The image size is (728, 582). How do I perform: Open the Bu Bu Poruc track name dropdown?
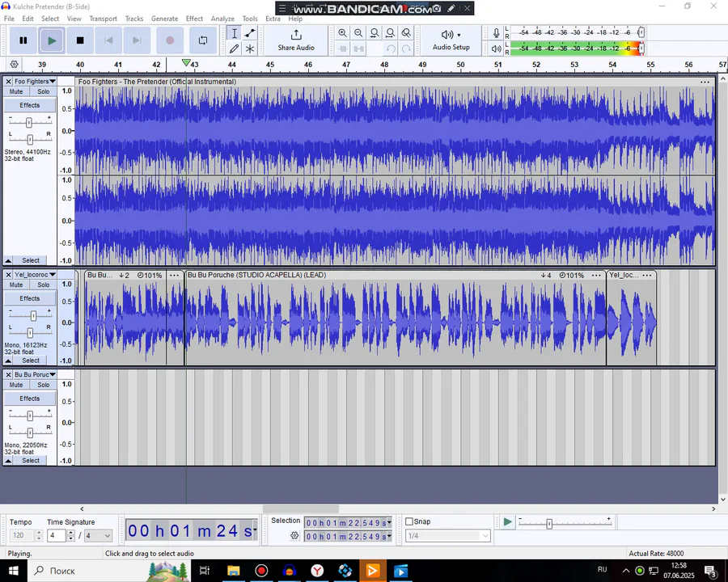click(x=34, y=374)
